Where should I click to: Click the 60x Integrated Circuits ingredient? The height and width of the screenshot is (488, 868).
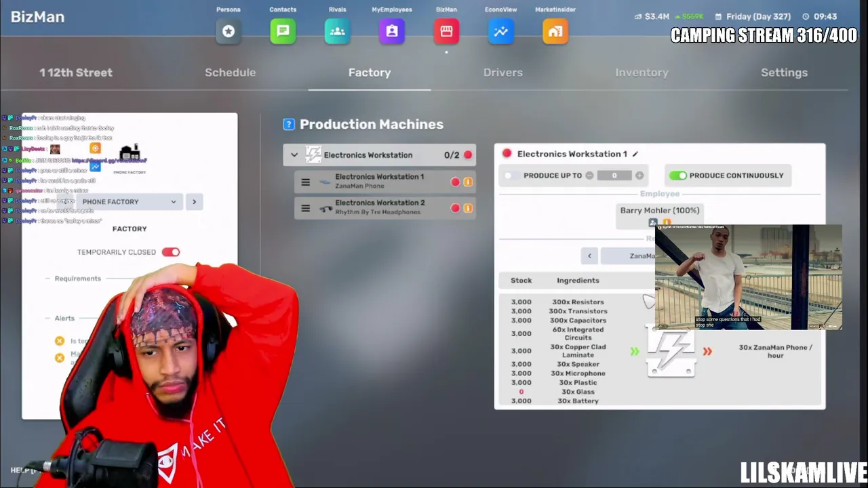pyautogui.click(x=578, y=333)
